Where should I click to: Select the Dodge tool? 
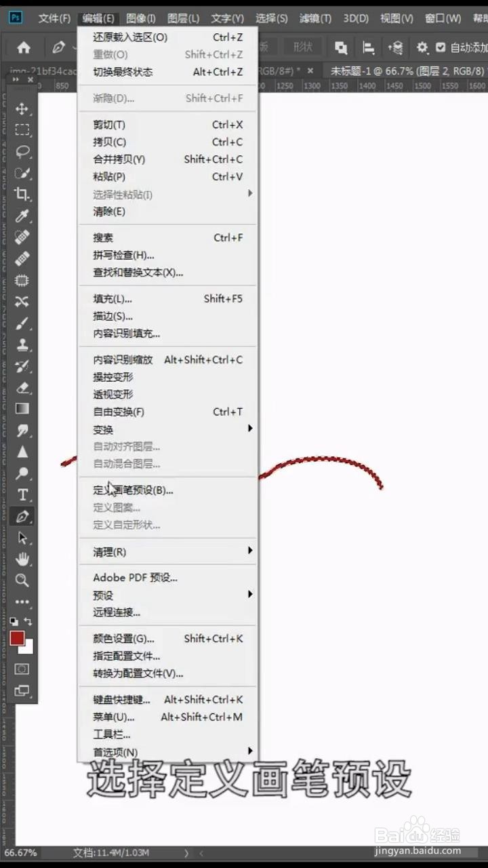point(22,473)
